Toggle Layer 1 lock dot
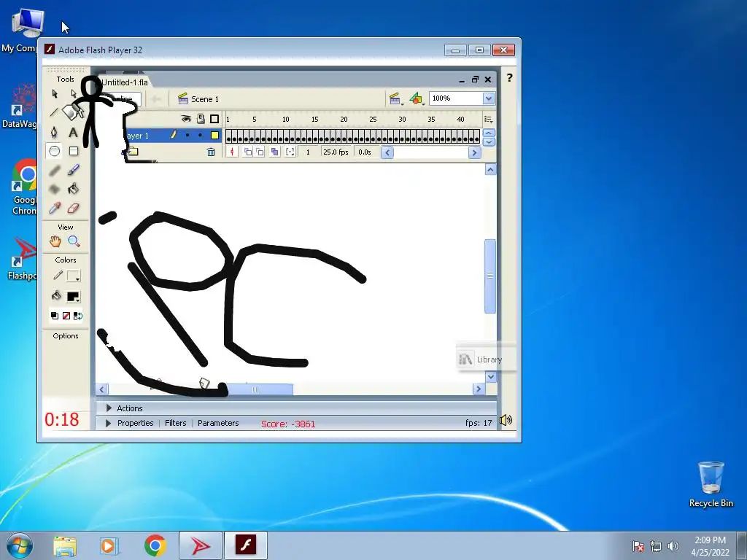The width and height of the screenshot is (747, 560). [x=200, y=135]
